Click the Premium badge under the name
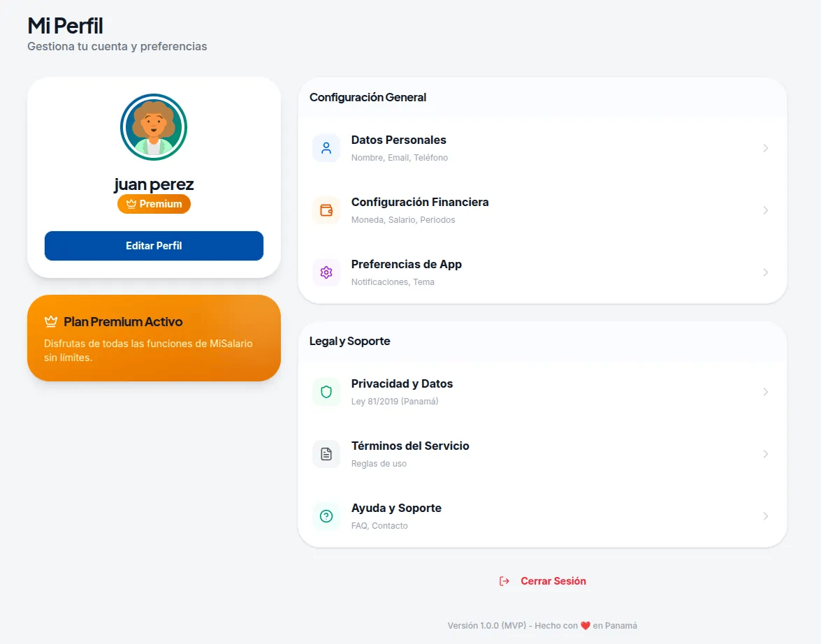The height and width of the screenshot is (644, 821). point(154,204)
